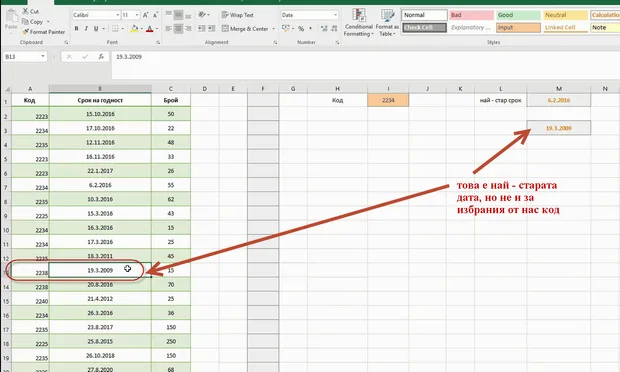Select Align Left icon
This screenshot has height=372, width=620.
click(168, 28)
